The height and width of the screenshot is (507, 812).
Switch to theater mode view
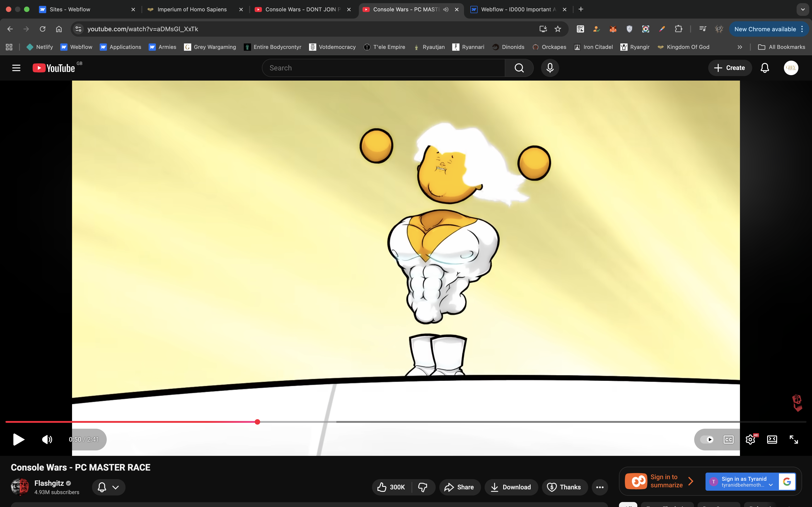(772, 439)
